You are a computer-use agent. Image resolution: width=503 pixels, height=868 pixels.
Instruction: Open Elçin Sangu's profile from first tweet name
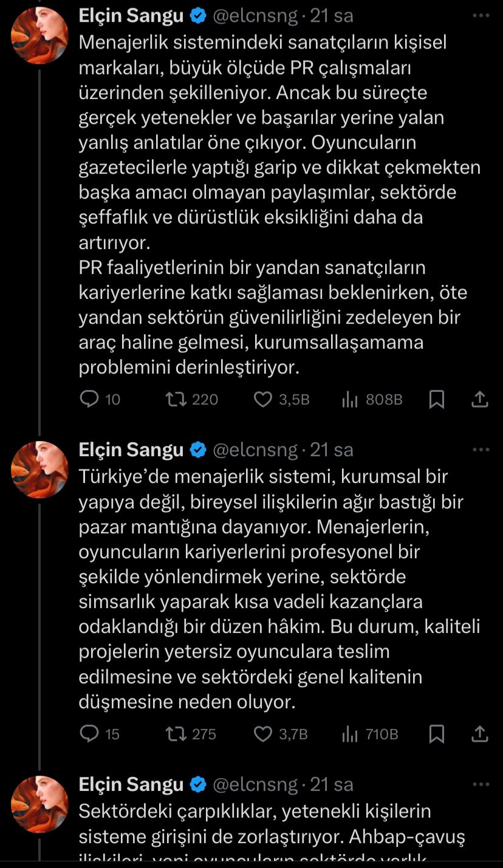pyautogui.click(x=131, y=16)
